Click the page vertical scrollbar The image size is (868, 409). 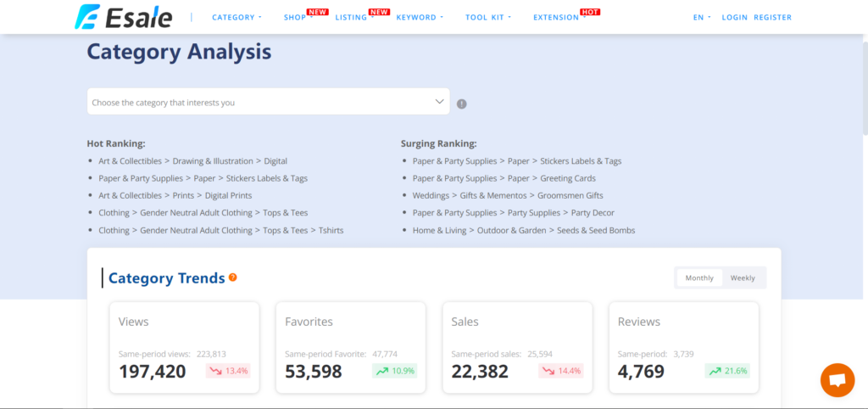click(863, 85)
